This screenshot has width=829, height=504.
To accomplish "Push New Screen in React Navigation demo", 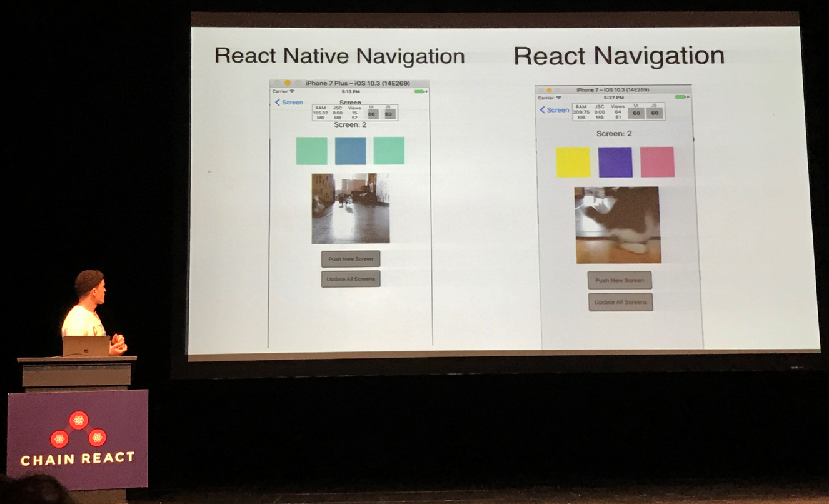I will [620, 280].
